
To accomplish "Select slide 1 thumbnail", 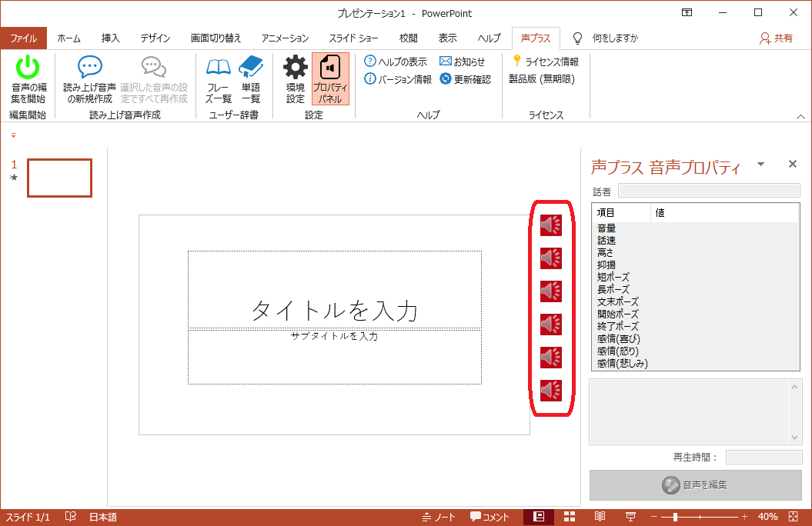I will click(x=59, y=178).
